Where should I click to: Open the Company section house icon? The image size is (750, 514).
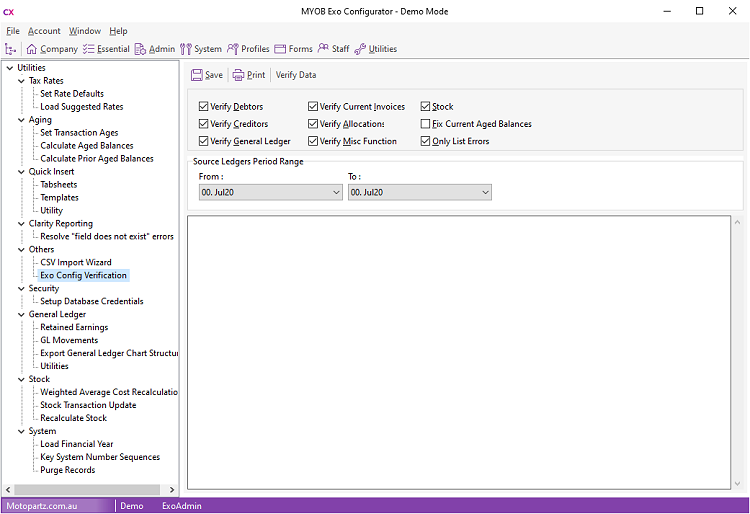tap(32, 49)
